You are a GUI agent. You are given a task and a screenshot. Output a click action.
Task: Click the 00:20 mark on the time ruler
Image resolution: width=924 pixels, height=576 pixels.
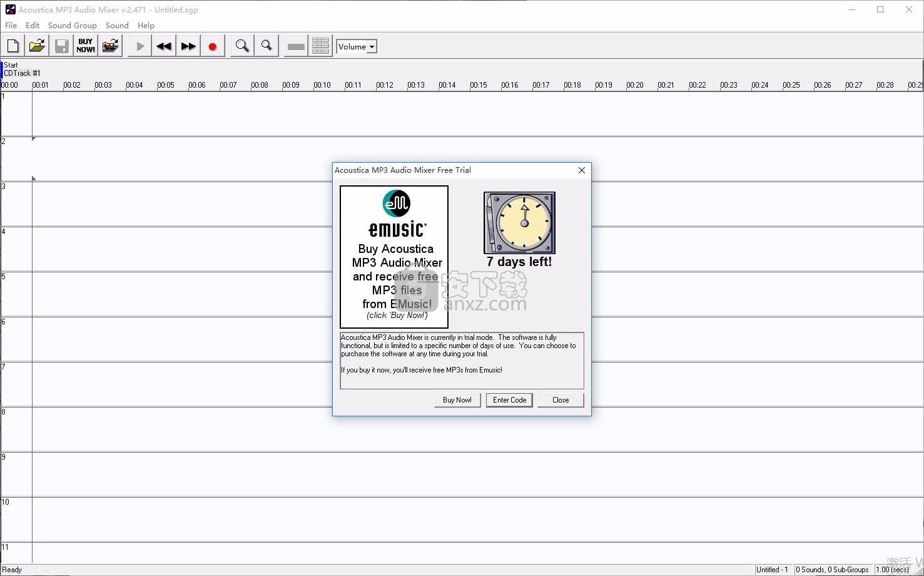click(635, 85)
